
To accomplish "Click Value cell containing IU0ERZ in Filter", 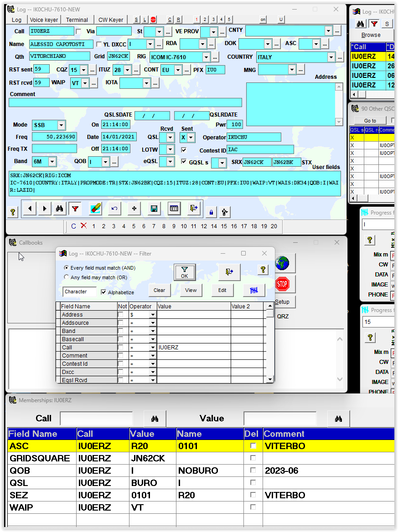I will [x=194, y=348].
